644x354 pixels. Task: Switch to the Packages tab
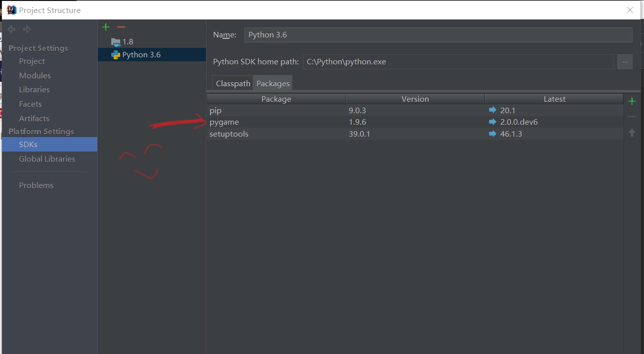272,83
